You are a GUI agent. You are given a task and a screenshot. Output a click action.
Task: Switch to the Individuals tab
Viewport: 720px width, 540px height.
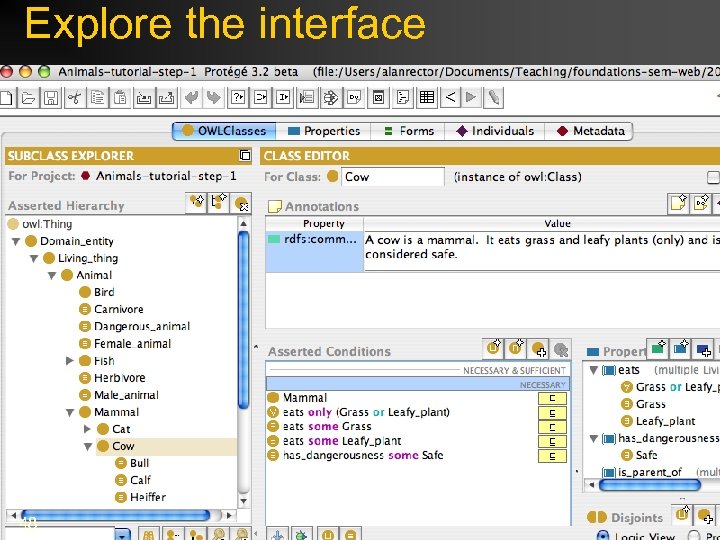coord(495,131)
